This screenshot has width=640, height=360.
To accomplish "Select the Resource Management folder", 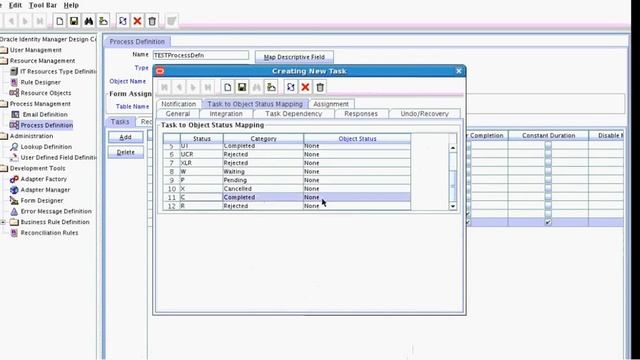I will pyautogui.click(x=38, y=61).
